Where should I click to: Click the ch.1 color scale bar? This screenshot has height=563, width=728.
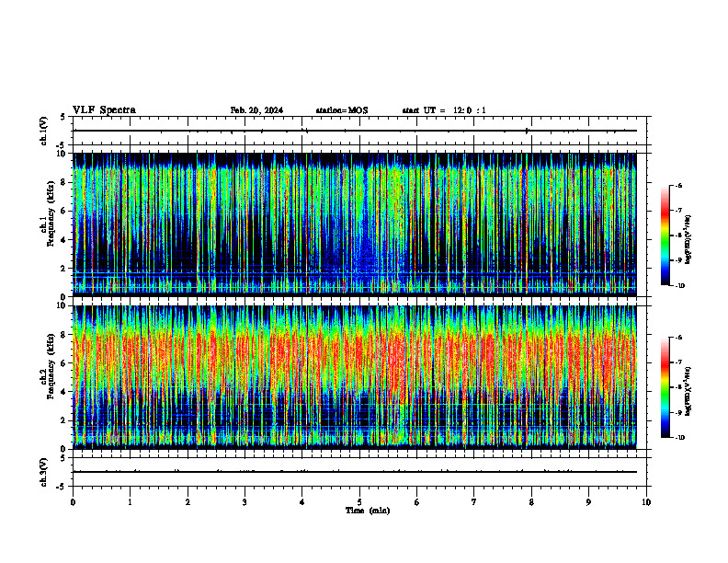click(x=665, y=236)
